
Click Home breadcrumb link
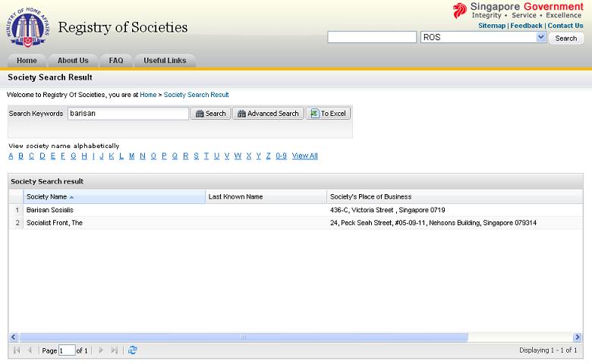pos(148,95)
